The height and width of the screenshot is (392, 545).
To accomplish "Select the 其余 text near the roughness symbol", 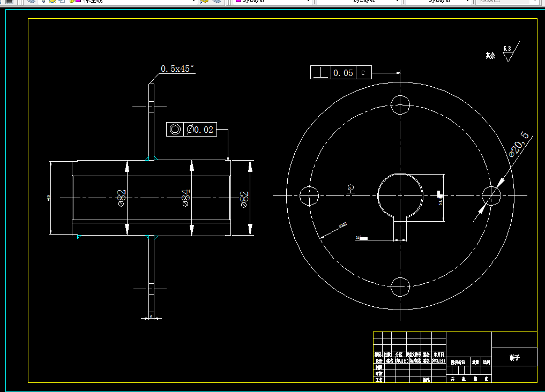I will (x=490, y=56).
